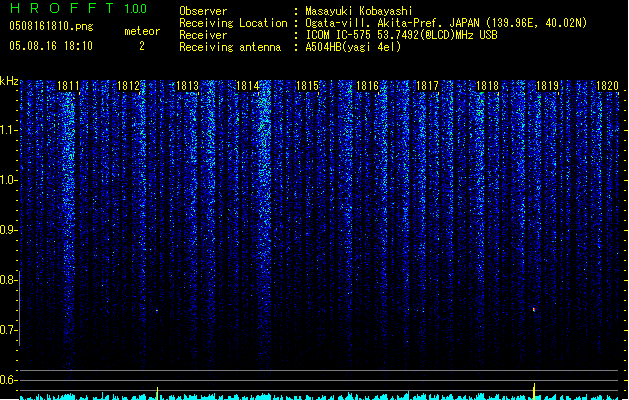
Task: Click the yellow detection spike below 1819
Action: 534,392
